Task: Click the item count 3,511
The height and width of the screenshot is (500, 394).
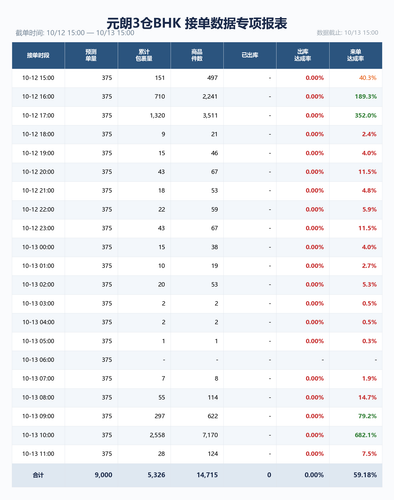Action: pos(210,116)
